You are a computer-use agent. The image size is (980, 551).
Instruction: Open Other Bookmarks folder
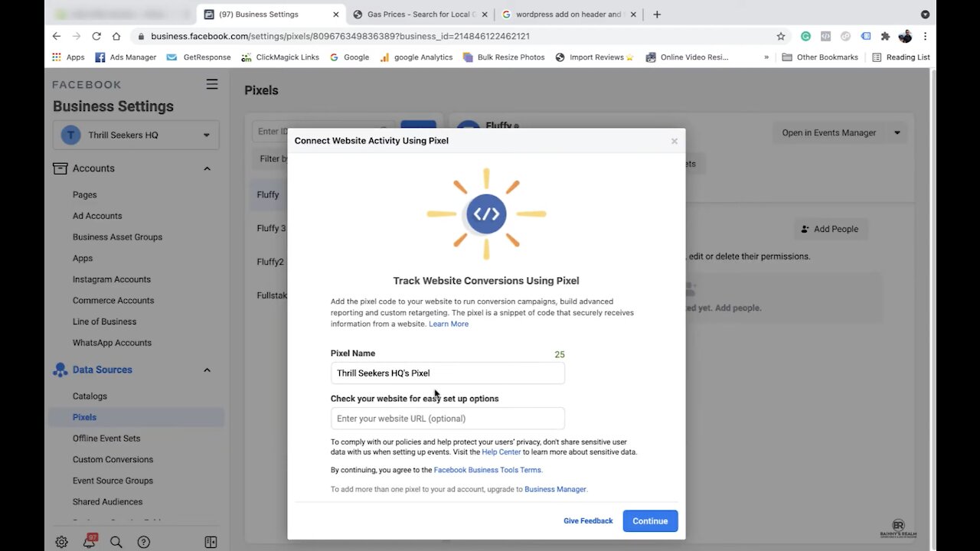click(820, 57)
